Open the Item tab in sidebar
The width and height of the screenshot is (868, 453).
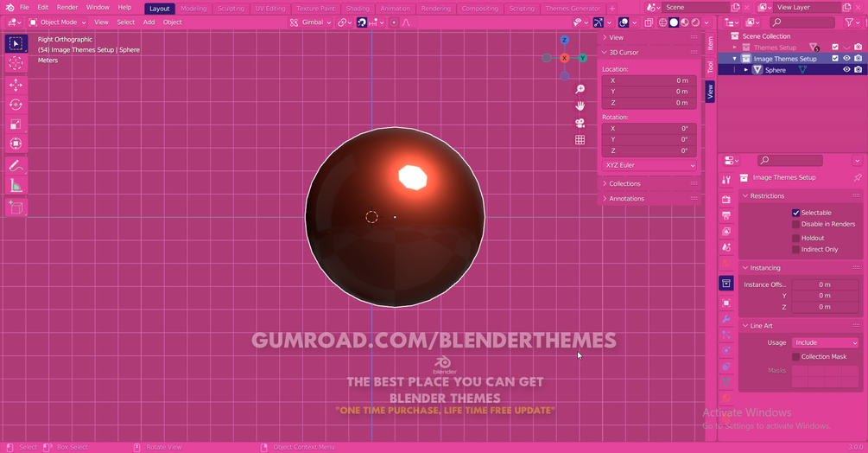710,42
